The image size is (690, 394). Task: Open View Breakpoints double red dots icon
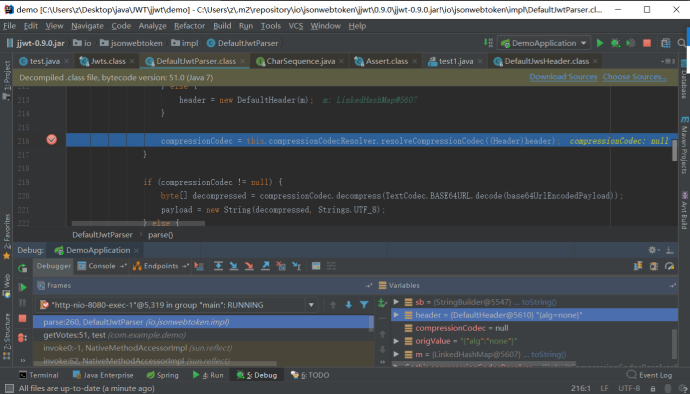(x=22, y=338)
